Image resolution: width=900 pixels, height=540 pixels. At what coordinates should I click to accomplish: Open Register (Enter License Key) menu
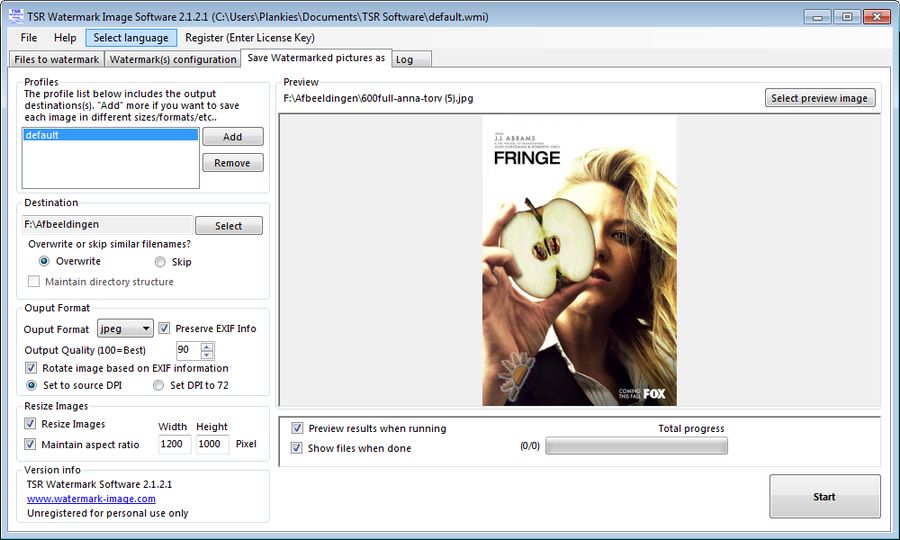pos(250,38)
